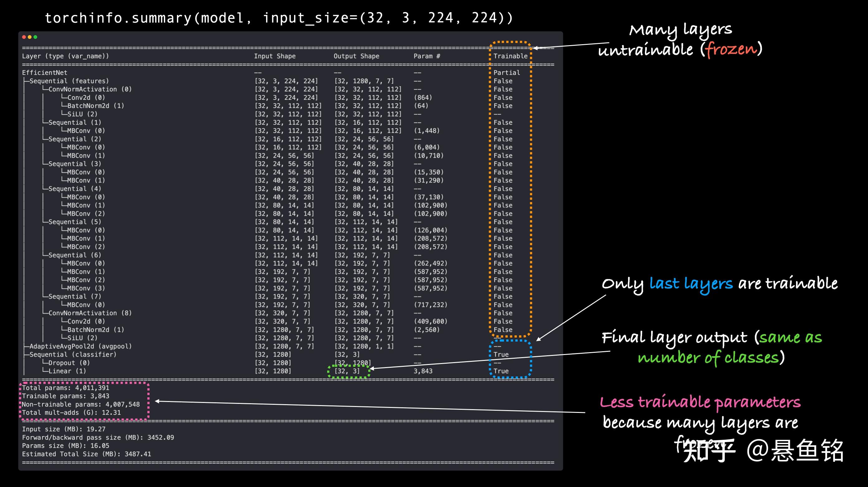This screenshot has height=487, width=868.
Task: Click Trainable params: 3,843 text
Action: 65,396
